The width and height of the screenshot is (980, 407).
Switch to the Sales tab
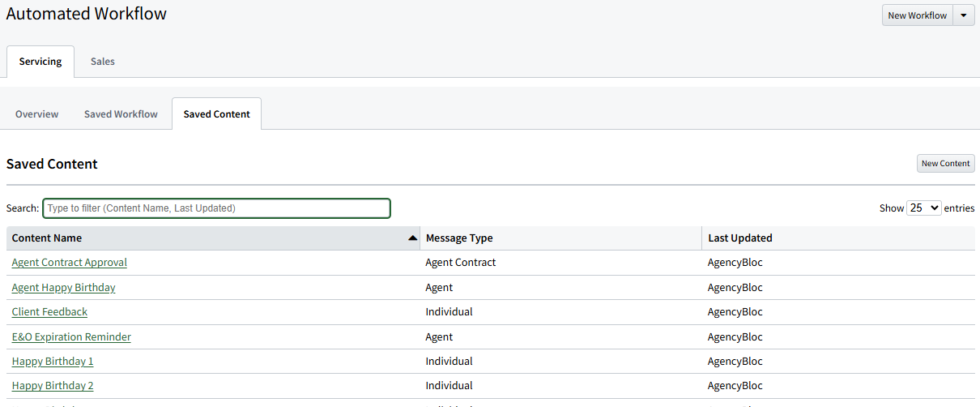pos(103,62)
